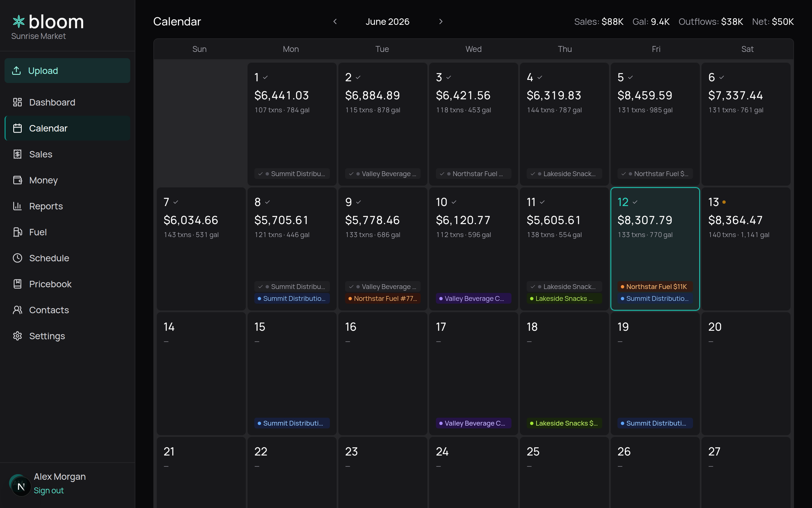Click the Upload icon in sidebar

pos(16,71)
